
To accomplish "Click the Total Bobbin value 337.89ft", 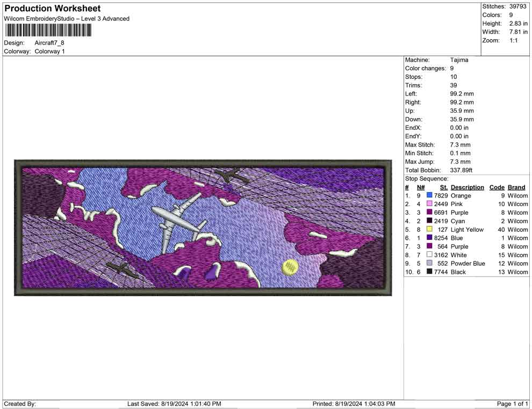I will click(x=462, y=170).
